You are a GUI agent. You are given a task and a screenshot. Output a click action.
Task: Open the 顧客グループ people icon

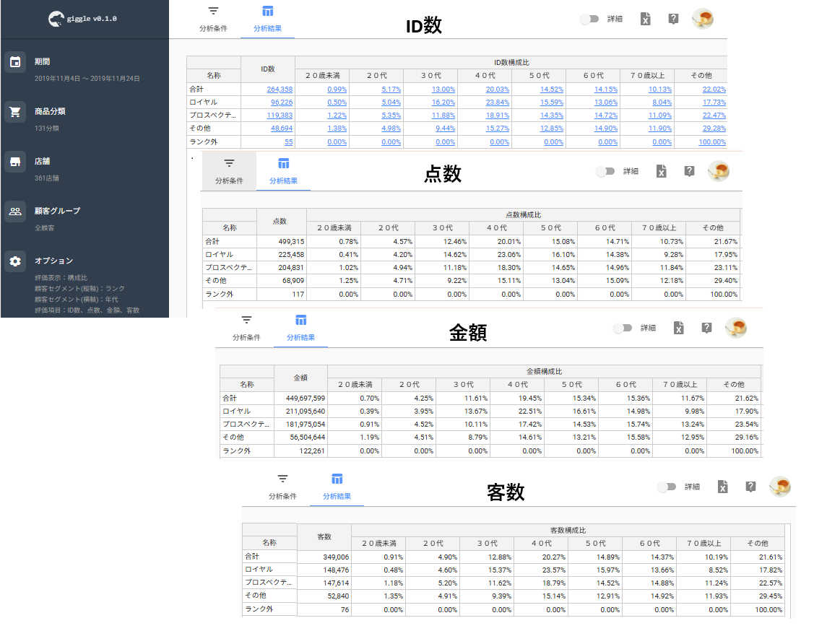(x=15, y=212)
